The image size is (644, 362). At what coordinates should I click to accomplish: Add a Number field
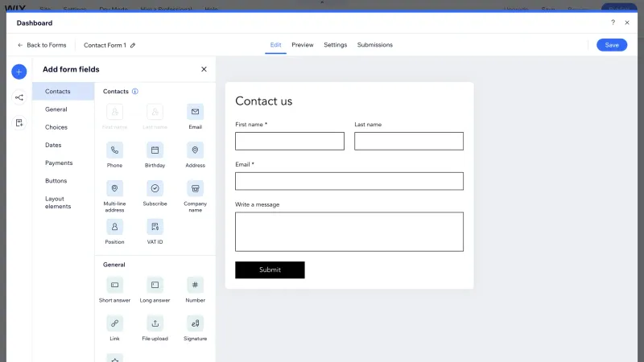tap(195, 285)
